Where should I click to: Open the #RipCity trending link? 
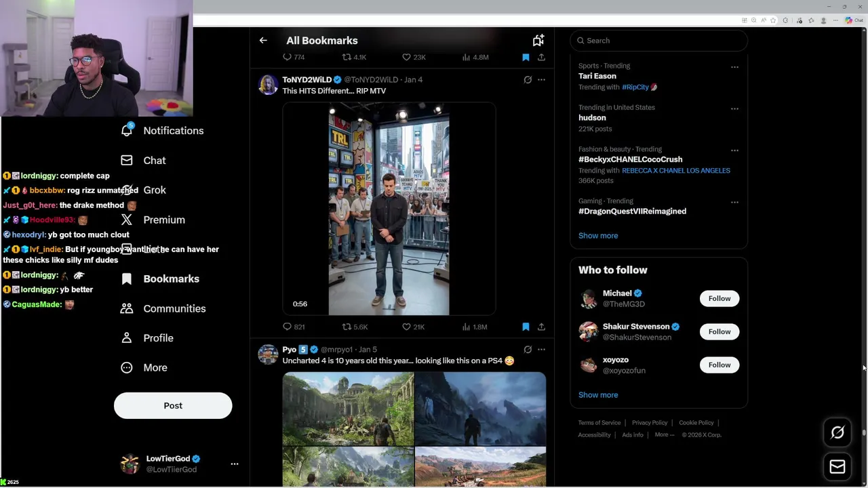click(635, 87)
